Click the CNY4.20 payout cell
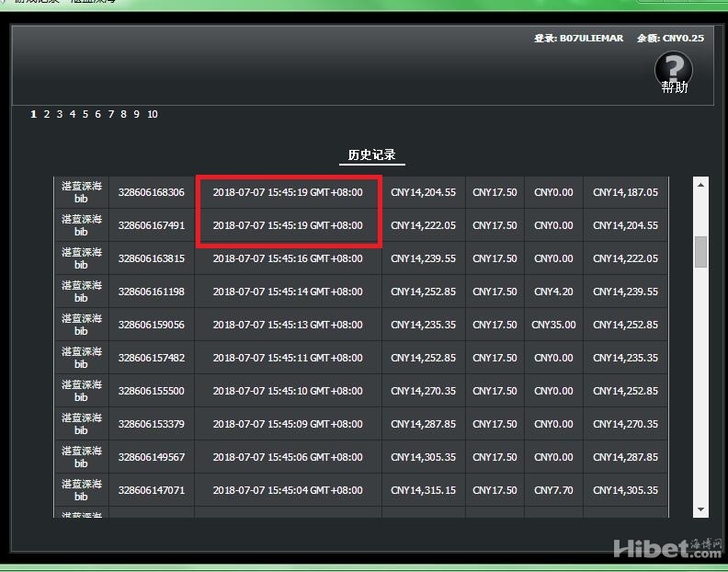This screenshot has height=572, width=728. click(x=553, y=292)
